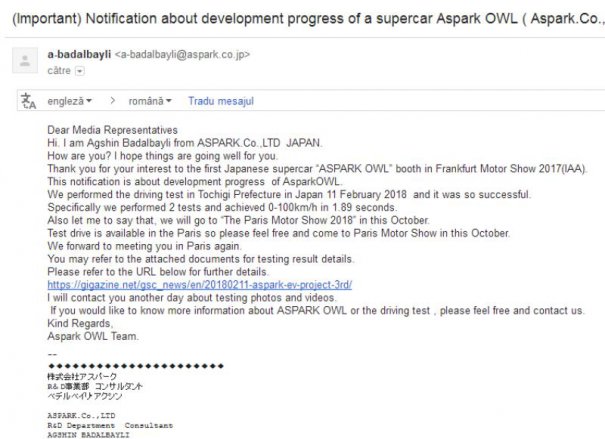Click the line mentioning 0-100km/h in 1.89 seconds
Viewport: 605px width, 439px height.
coord(222,208)
